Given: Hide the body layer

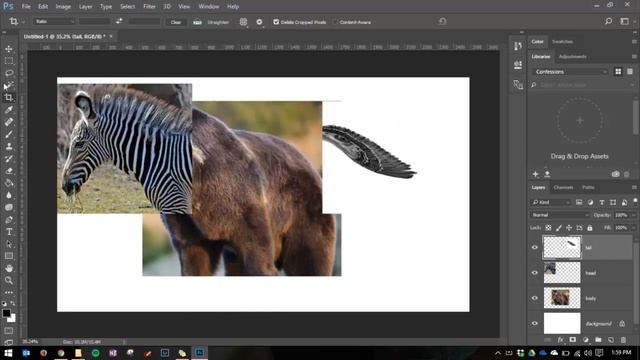Looking at the screenshot, I should click(535, 298).
